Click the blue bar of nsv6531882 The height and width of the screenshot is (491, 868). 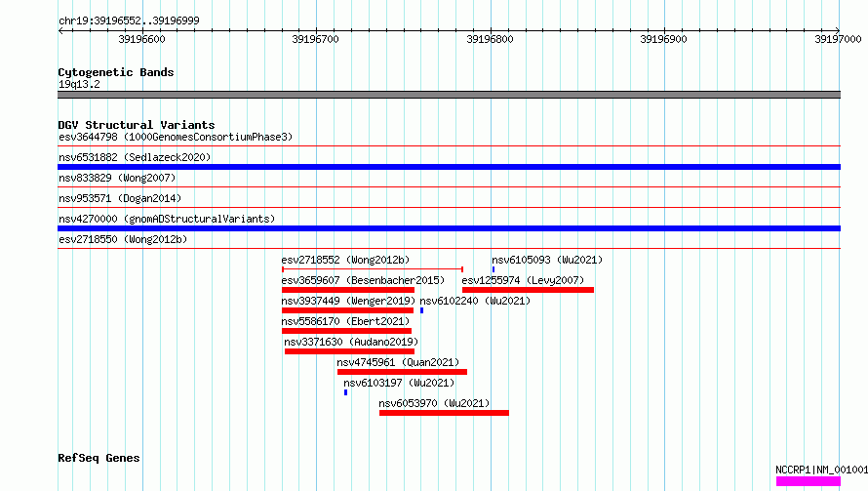coord(449,167)
